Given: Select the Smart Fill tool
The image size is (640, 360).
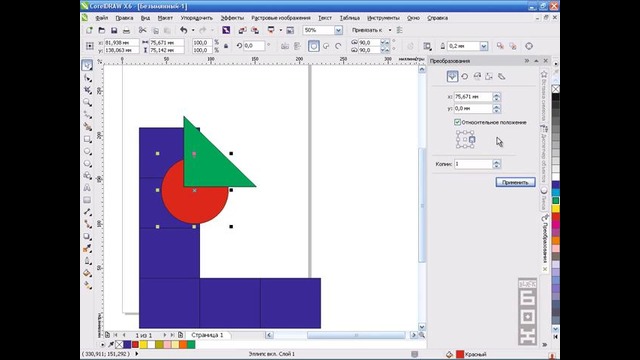Looking at the screenshot, I should point(87,127).
